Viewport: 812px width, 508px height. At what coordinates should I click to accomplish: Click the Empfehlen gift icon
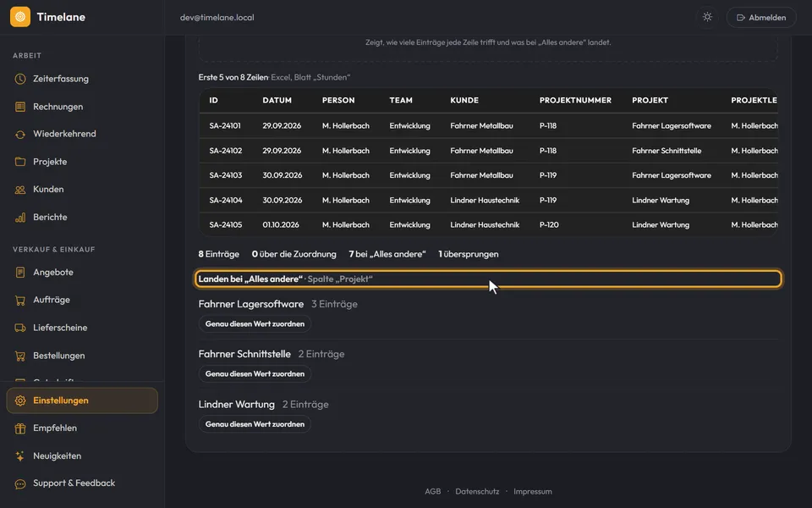(x=20, y=428)
